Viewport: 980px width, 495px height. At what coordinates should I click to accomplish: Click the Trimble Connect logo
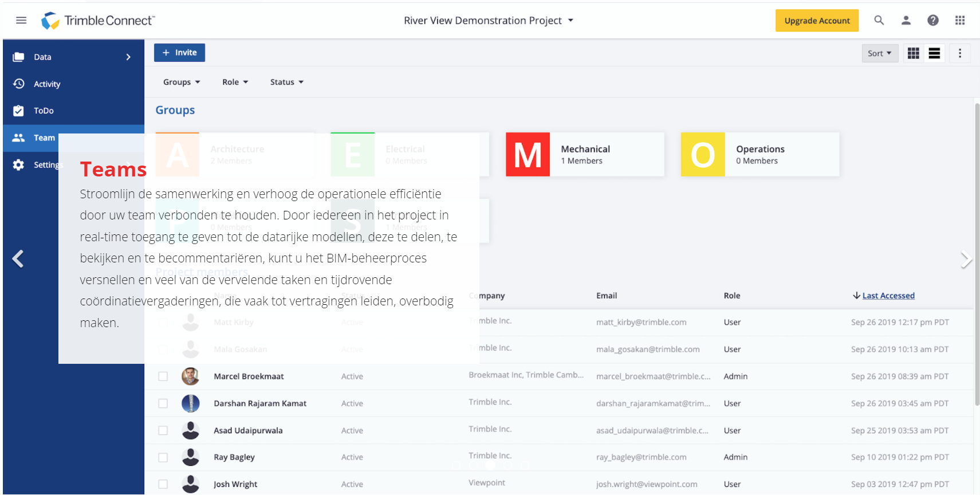[98, 21]
